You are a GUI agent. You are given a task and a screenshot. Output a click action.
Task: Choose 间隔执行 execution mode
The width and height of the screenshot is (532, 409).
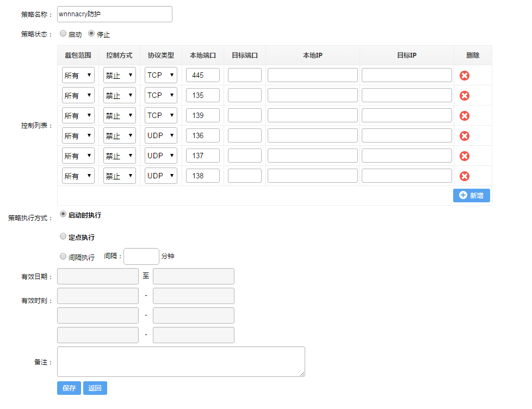click(x=63, y=256)
